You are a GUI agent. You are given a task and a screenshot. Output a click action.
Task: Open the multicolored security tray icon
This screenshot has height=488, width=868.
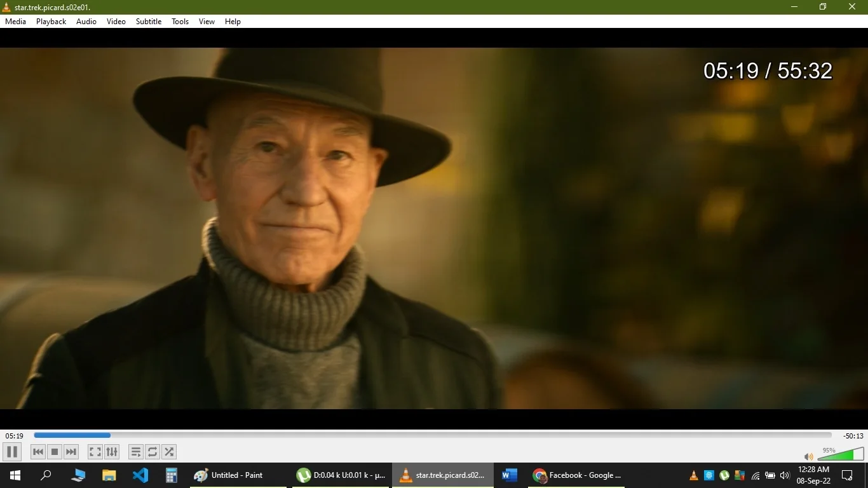(x=739, y=475)
